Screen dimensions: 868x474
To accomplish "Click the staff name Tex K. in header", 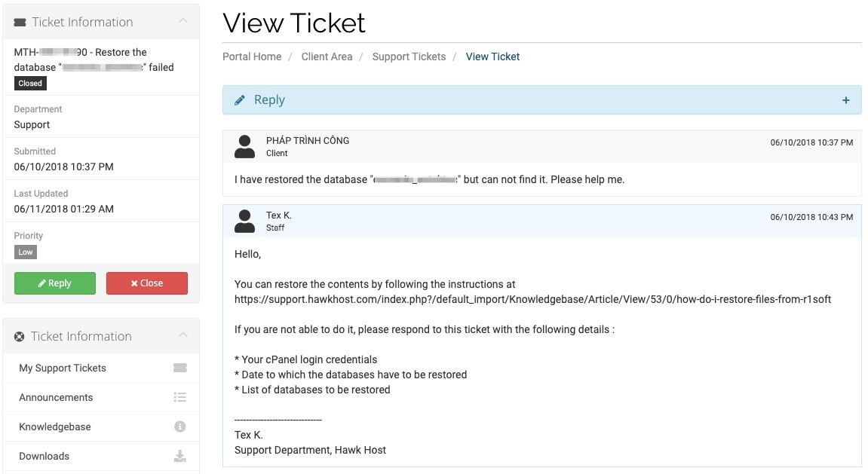I will point(279,216).
